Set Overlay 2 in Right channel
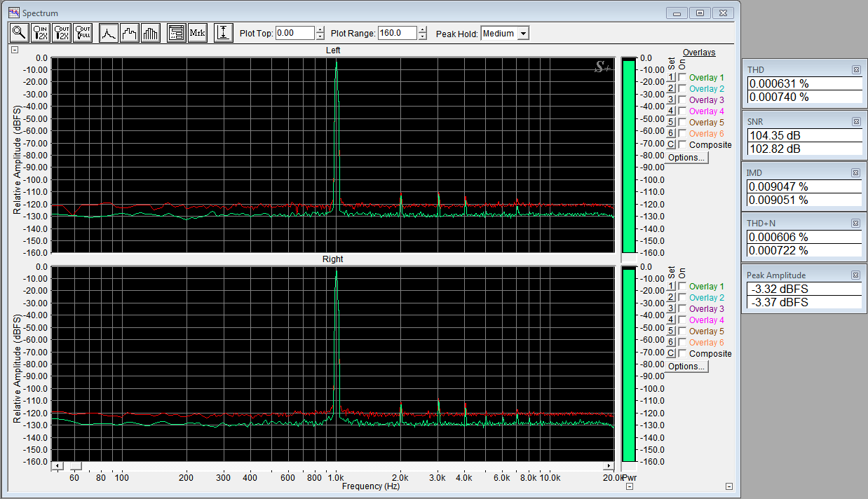 pyautogui.click(x=670, y=298)
